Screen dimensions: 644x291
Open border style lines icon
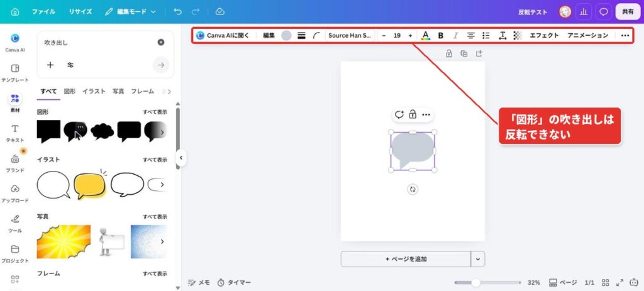[x=301, y=35]
